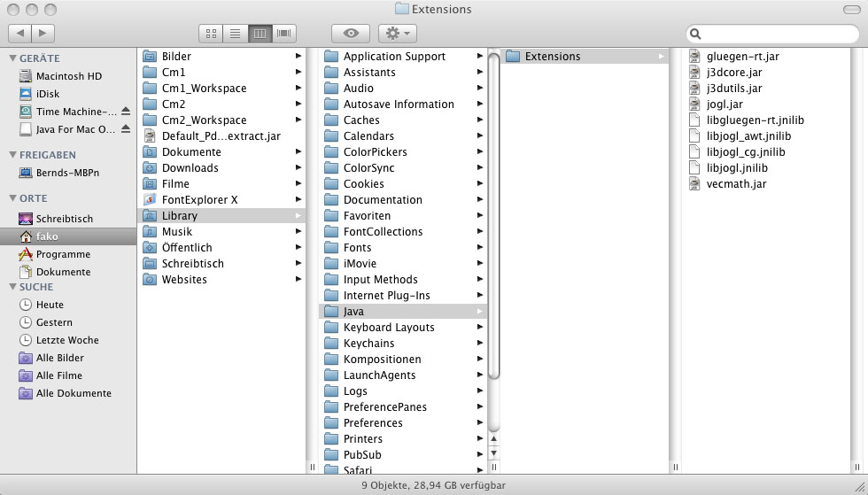The width and height of the screenshot is (868, 495).
Task: Select the fako home folder
Action: pos(68,236)
